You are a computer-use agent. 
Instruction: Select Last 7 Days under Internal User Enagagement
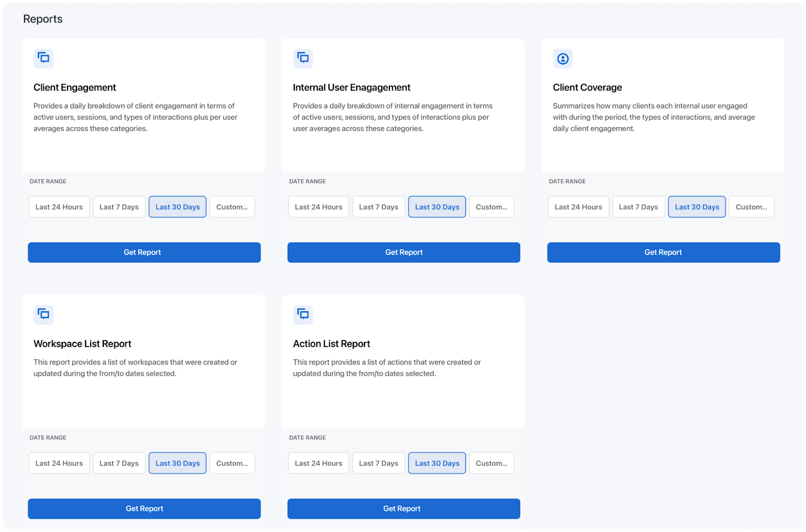click(378, 206)
